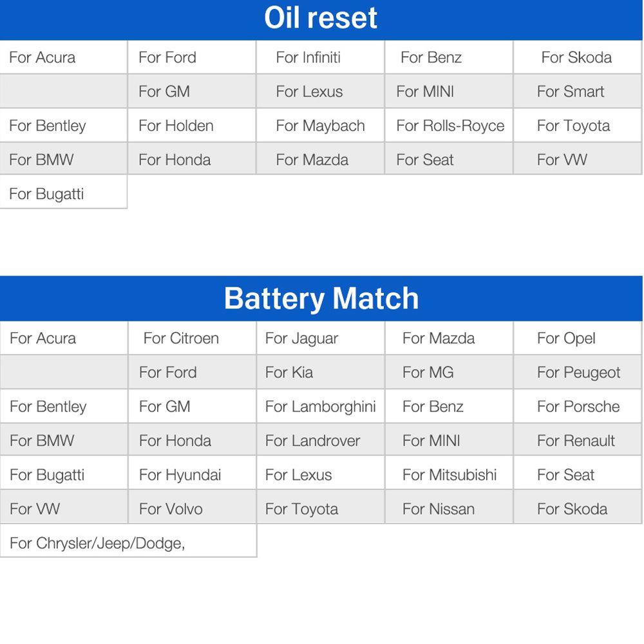Click For Lamborghini cell

click(321, 406)
